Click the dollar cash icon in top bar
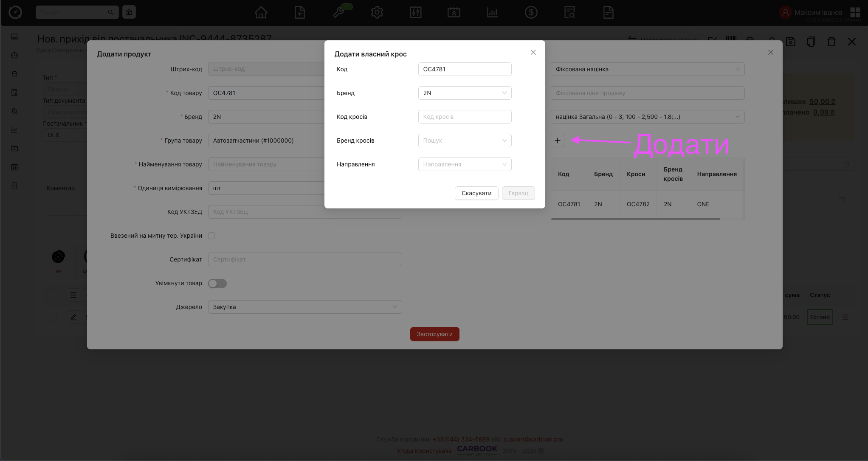 click(531, 12)
